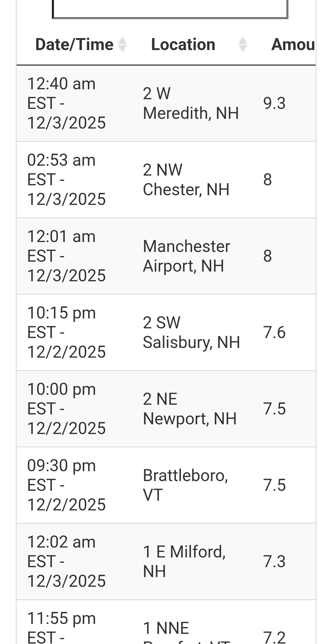
Task: Sort table by Date/Time header label
Action: 74,45
